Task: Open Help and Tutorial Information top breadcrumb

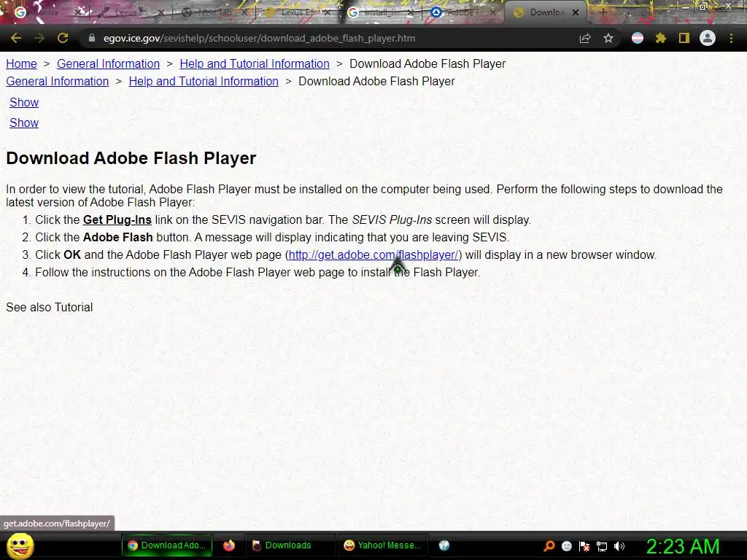Action: (x=255, y=64)
